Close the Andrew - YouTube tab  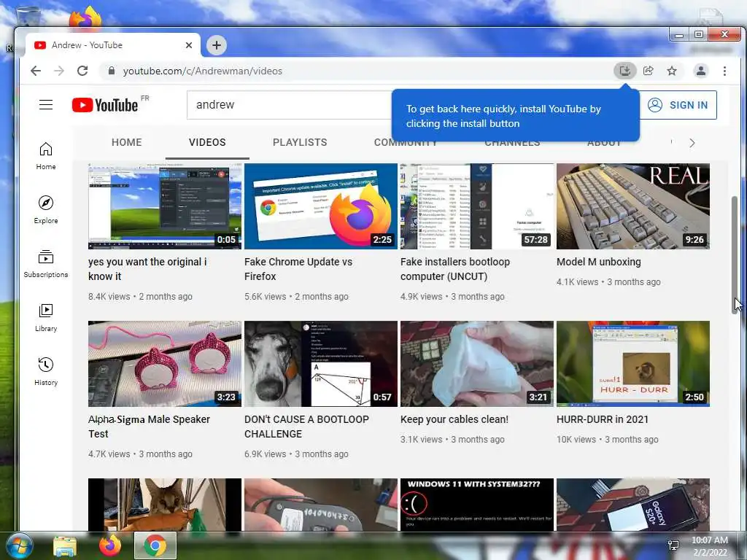(189, 45)
